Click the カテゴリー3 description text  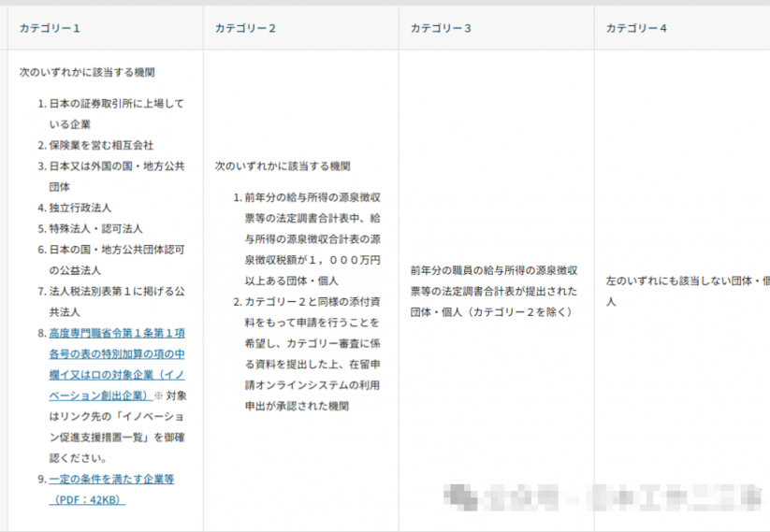click(493, 291)
